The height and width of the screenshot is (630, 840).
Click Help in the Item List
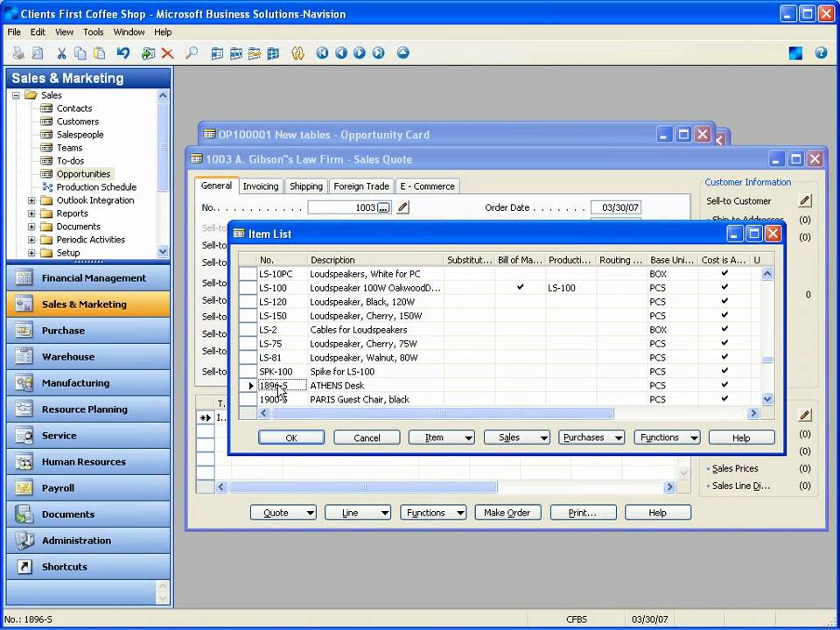(x=741, y=437)
